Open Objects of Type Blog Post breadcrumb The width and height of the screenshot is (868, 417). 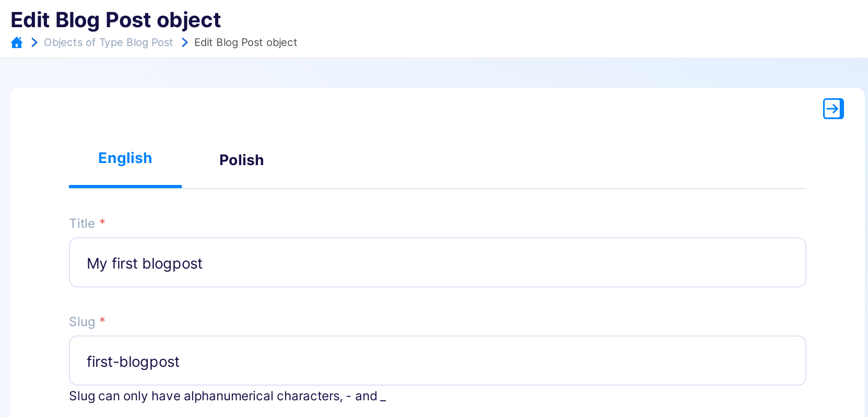pyautogui.click(x=108, y=42)
